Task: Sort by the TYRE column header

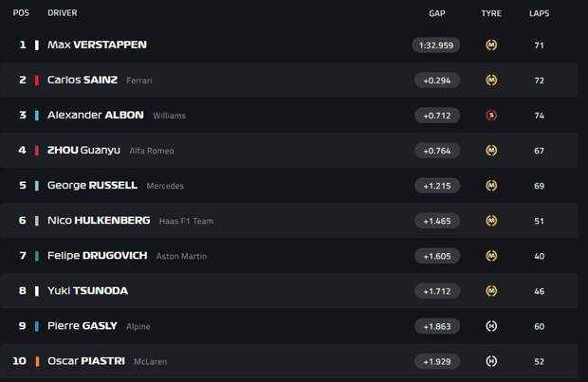Action: pos(491,13)
